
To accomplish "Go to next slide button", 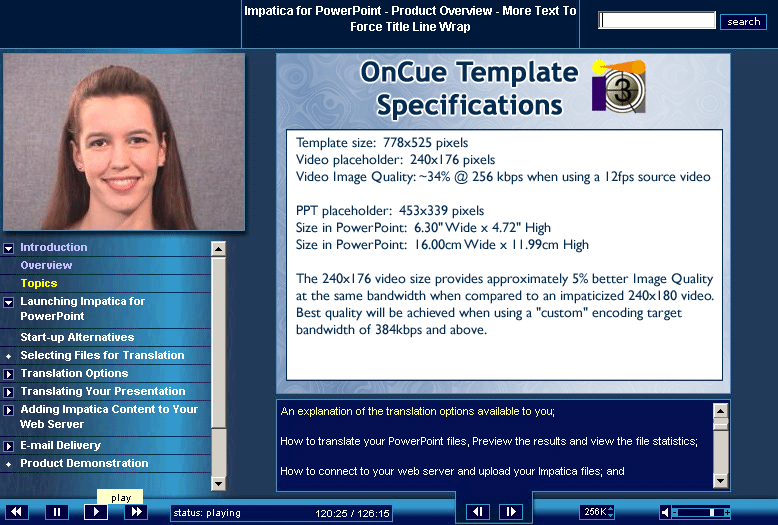I will click(x=511, y=512).
